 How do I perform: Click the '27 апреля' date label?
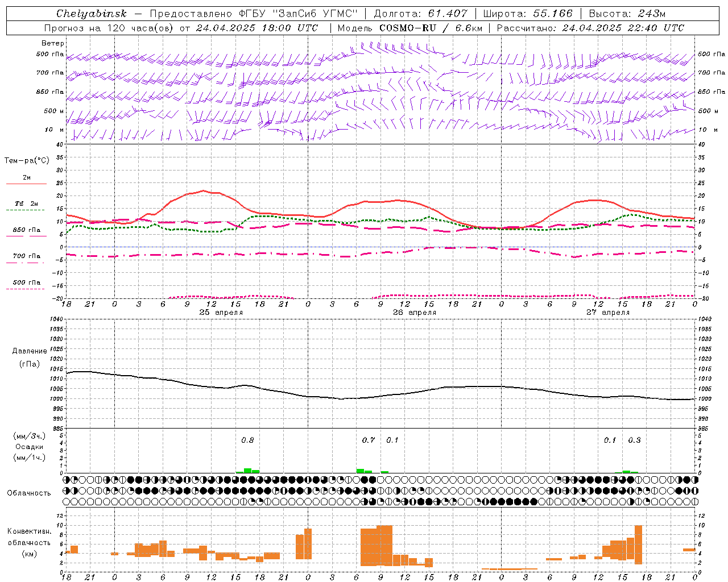[608, 313]
